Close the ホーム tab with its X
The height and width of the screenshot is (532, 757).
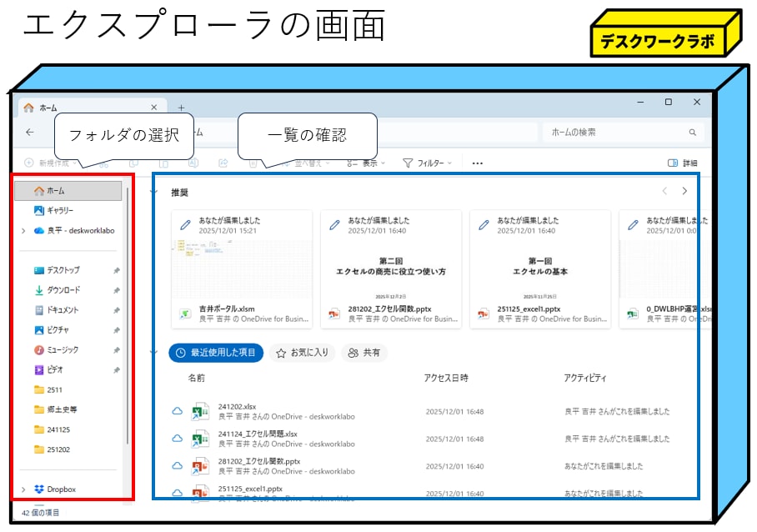[x=154, y=108]
